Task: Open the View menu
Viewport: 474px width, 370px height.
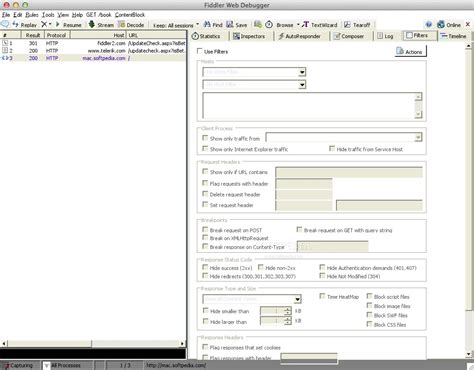Action: 63,15
